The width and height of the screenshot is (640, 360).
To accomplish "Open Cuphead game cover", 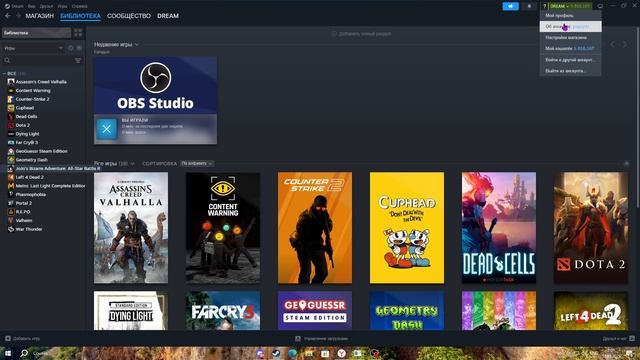I will pyautogui.click(x=407, y=228).
